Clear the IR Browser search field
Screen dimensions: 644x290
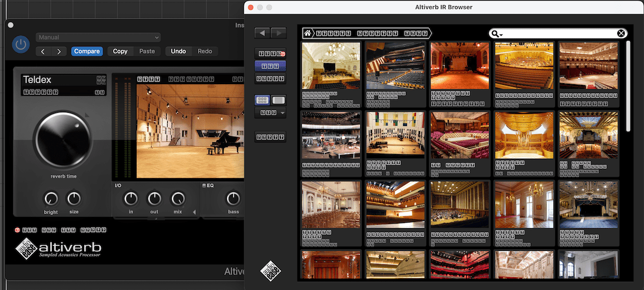(621, 33)
